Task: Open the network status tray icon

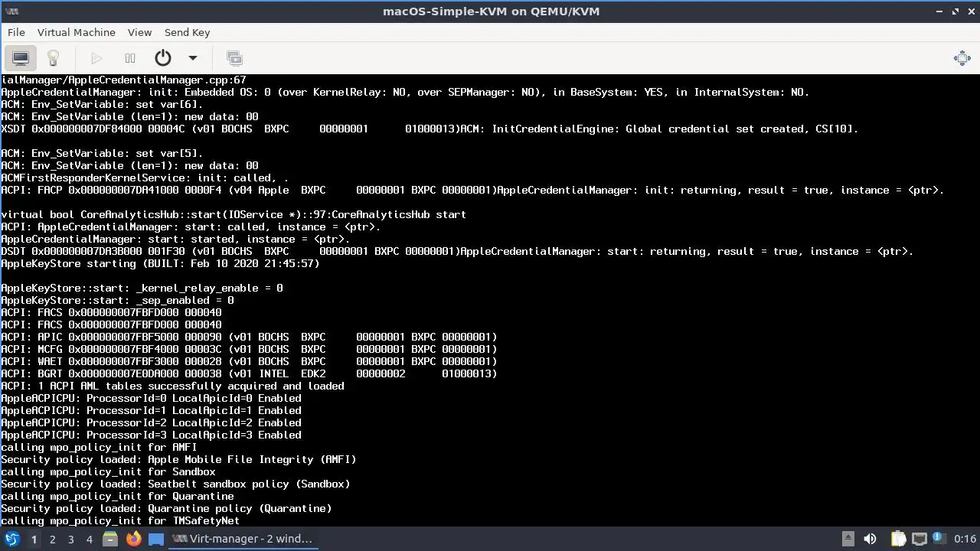Action: click(919, 539)
